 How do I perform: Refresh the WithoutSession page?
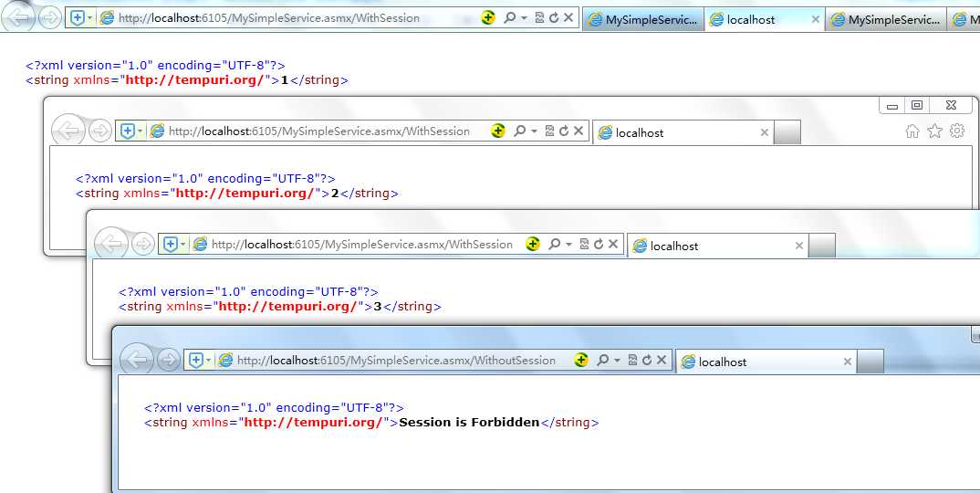tap(647, 360)
